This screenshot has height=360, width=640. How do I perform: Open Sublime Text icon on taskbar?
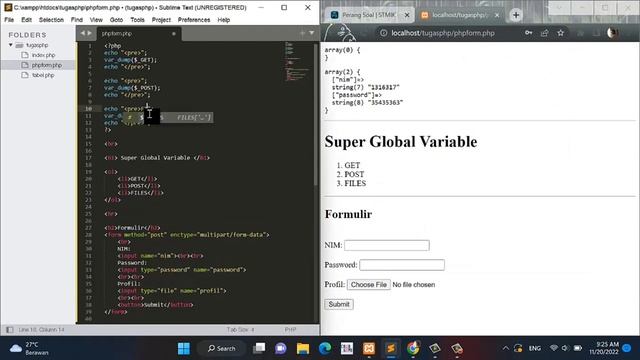[391, 348]
